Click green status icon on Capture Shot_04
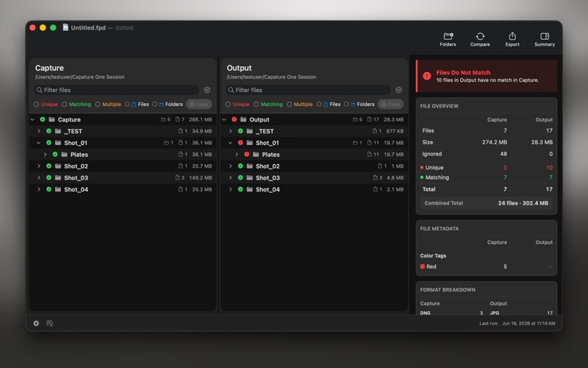 point(49,189)
